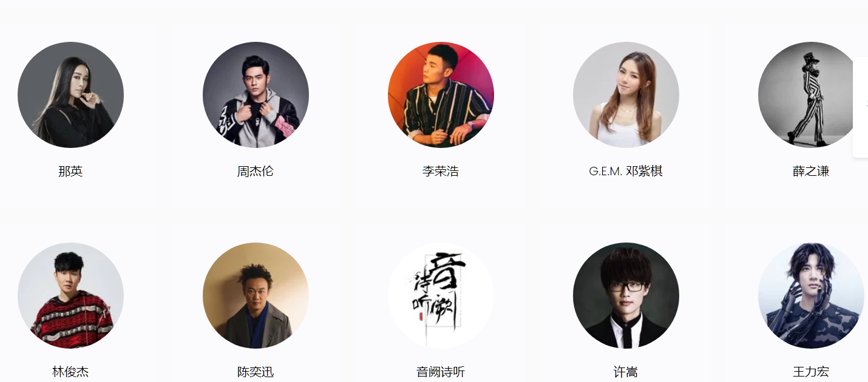Open 王力宏 circular profile picture
The height and width of the screenshot is (382, 868).
(x=811, y=295)
